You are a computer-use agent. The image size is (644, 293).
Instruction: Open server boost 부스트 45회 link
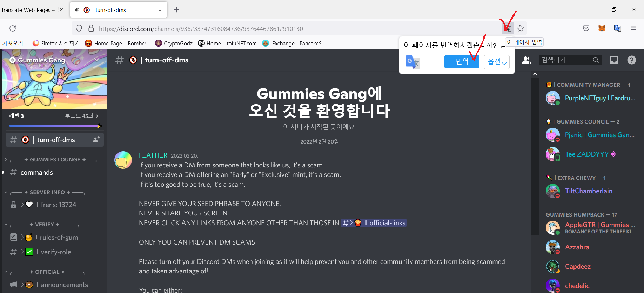point(82,116)
